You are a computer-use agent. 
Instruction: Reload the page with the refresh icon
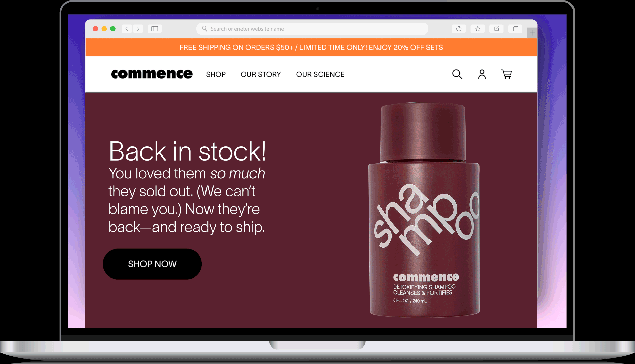pos(459,29)
